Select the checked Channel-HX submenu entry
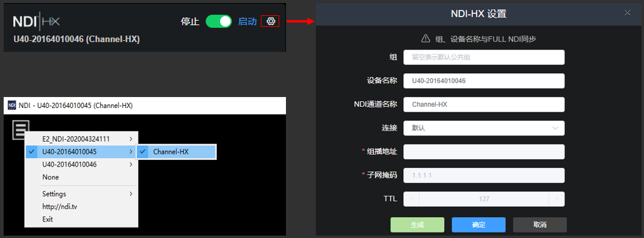The height and width of the screenshot is (238, 644). pos(176,151)
